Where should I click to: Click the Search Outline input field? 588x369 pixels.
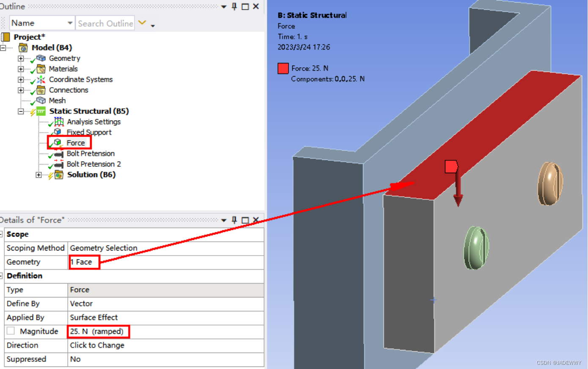[x=104, y=23]
